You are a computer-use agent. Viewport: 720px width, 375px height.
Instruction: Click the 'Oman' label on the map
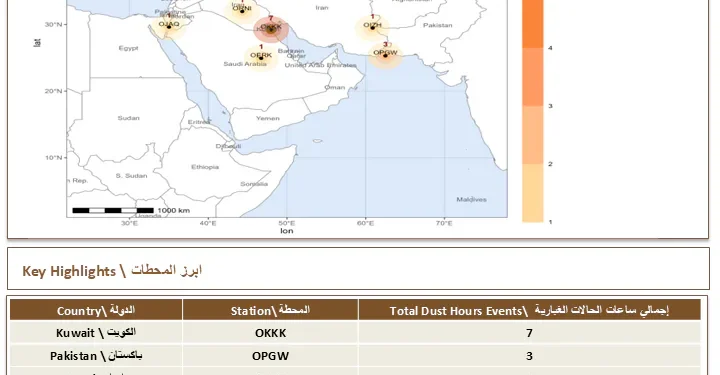[334, 87]
